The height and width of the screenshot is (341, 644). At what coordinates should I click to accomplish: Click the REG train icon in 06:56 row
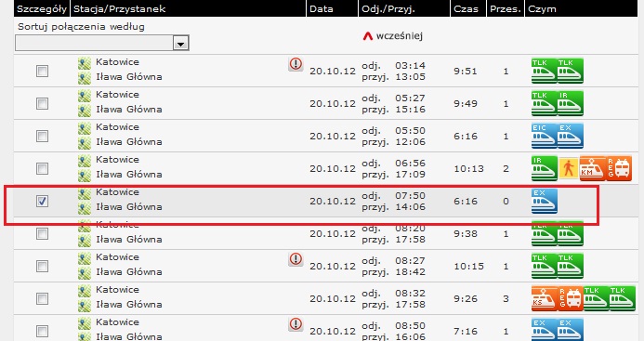[619, 168]
